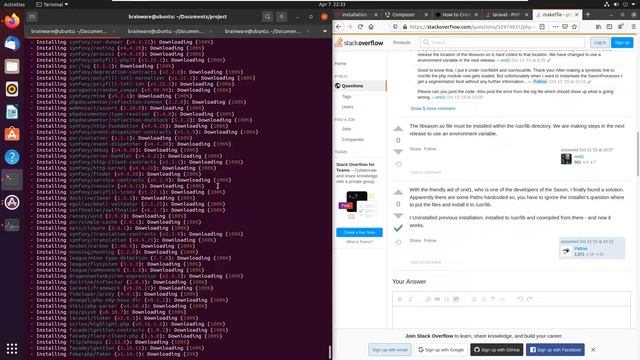Screen dimensions: 640x360
Task: Click Sign up with Facebook
Action: click(x=555, y=350)
